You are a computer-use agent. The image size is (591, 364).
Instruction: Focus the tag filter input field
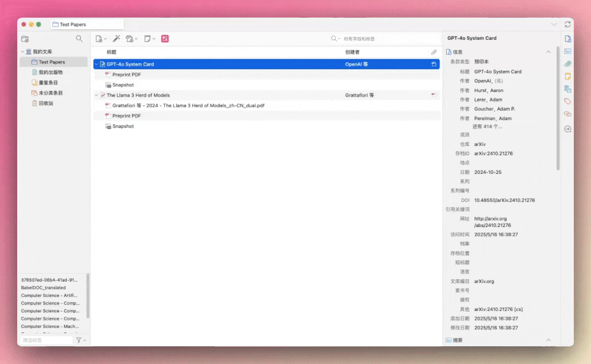(46, 340)
